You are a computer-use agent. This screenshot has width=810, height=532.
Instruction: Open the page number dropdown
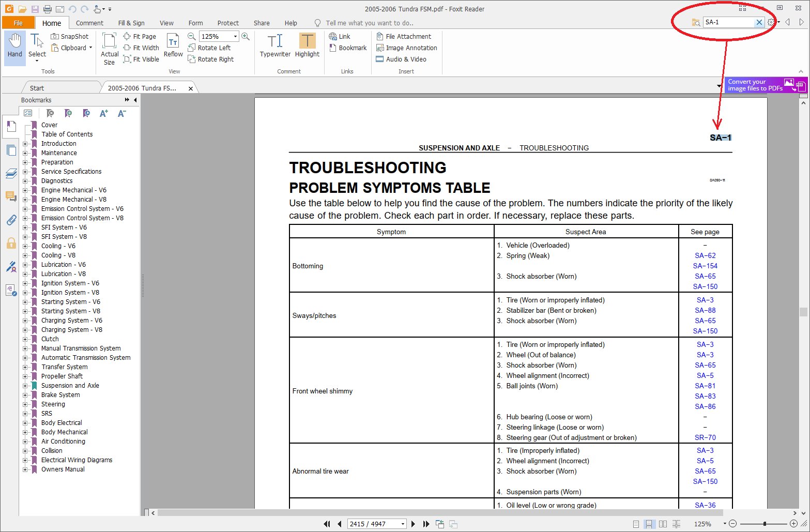[x=403, y=524]
